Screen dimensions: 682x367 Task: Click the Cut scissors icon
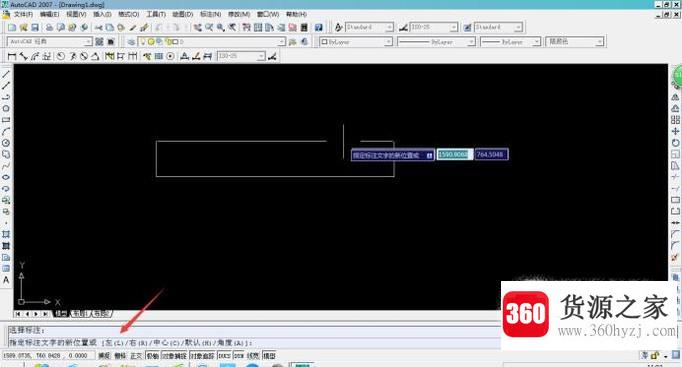tap(99, 27)
